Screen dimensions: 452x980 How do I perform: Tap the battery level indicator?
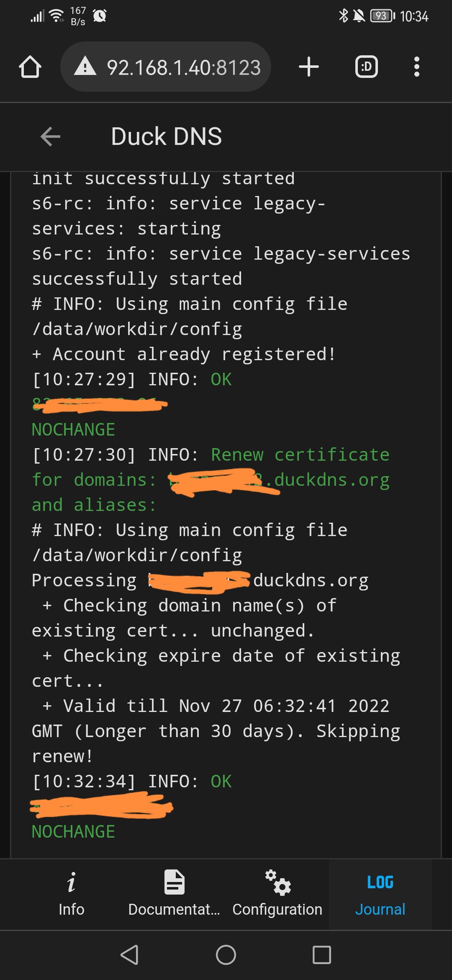pos(383,16)
